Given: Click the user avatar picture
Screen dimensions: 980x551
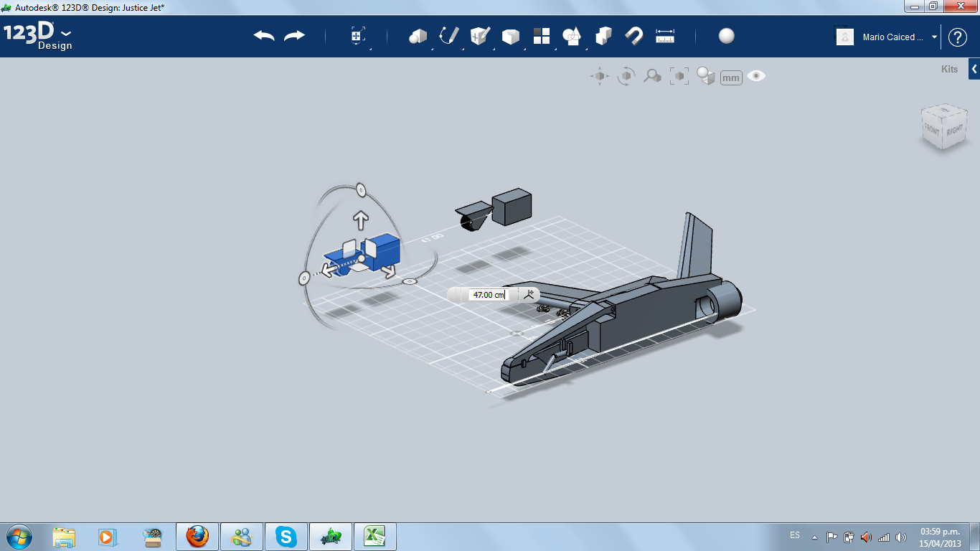Looking at the screenshot, I should point(845,37).
